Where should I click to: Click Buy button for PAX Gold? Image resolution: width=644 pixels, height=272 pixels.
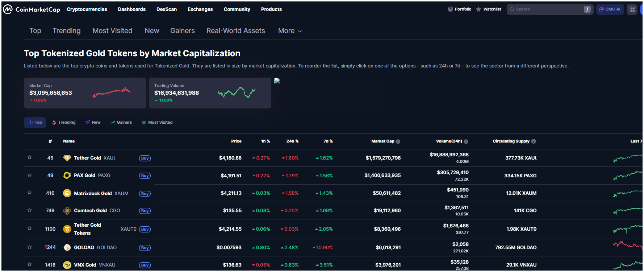(x=145, y=176)
